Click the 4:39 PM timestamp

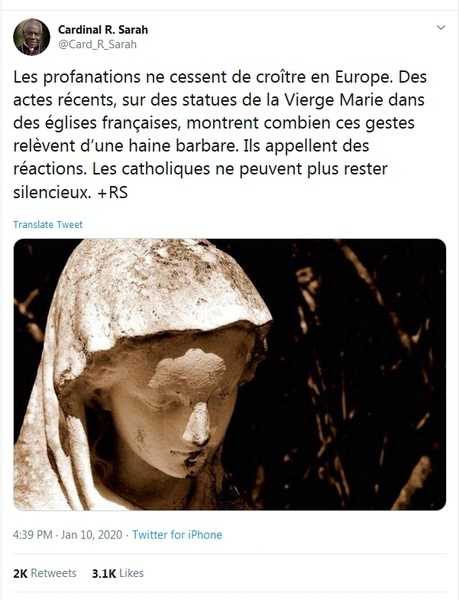pos(33,535)
